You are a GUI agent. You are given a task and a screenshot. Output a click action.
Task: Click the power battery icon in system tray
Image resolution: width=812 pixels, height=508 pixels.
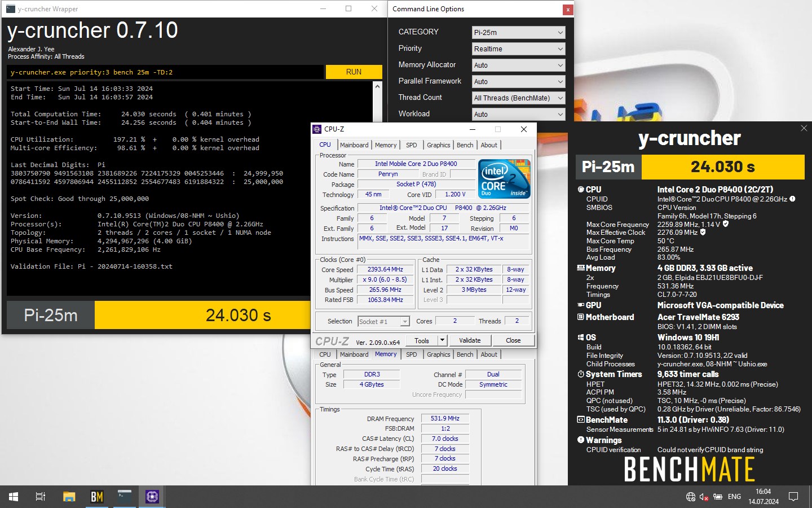pyautogui.click(x=718, y=497)
